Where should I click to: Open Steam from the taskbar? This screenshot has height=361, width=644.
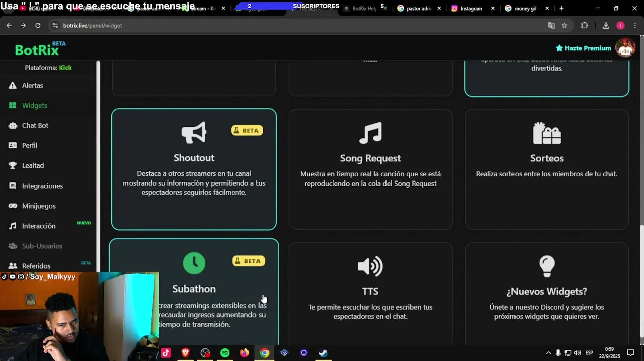click(x=323, y=353)
